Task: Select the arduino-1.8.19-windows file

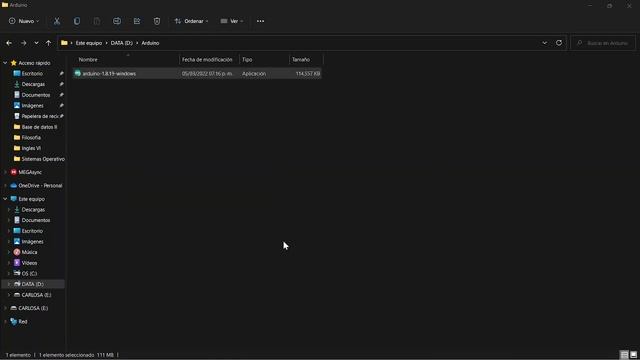Action: [x=197, y=73]
